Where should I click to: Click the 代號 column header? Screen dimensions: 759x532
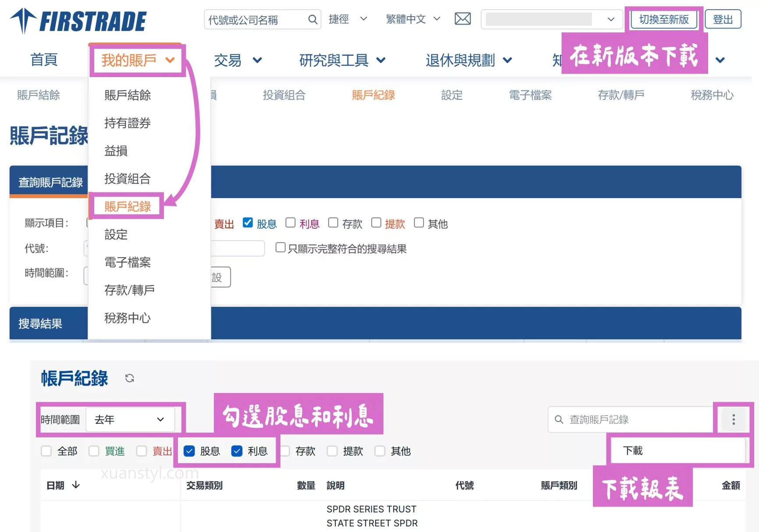pos(465,485)
